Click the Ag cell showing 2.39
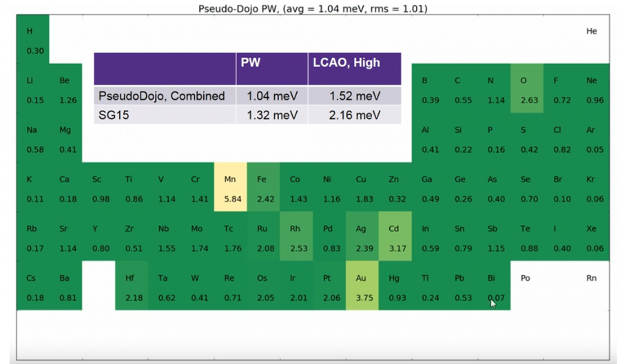This screenshot has height=364, width=620. point(362,236)
